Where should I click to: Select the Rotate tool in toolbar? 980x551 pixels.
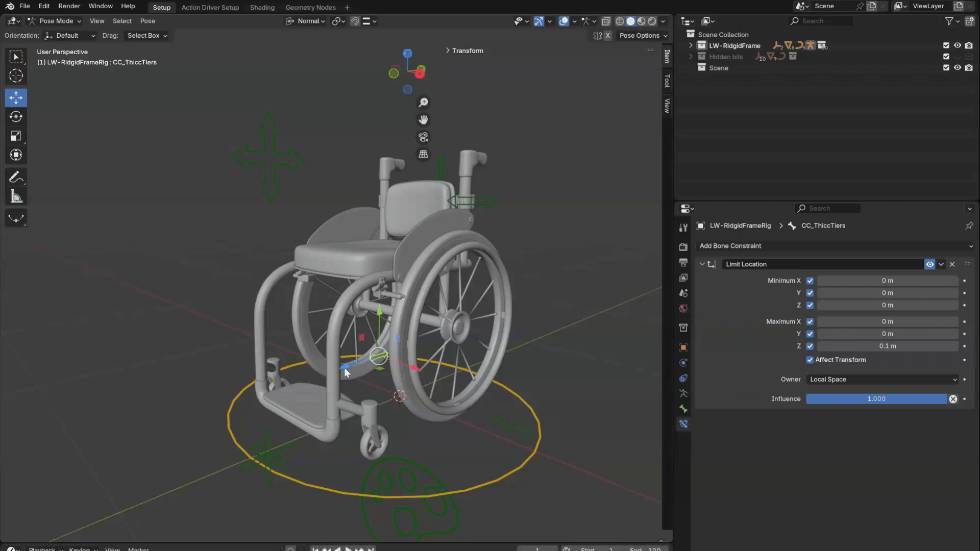tap(16, 117)
